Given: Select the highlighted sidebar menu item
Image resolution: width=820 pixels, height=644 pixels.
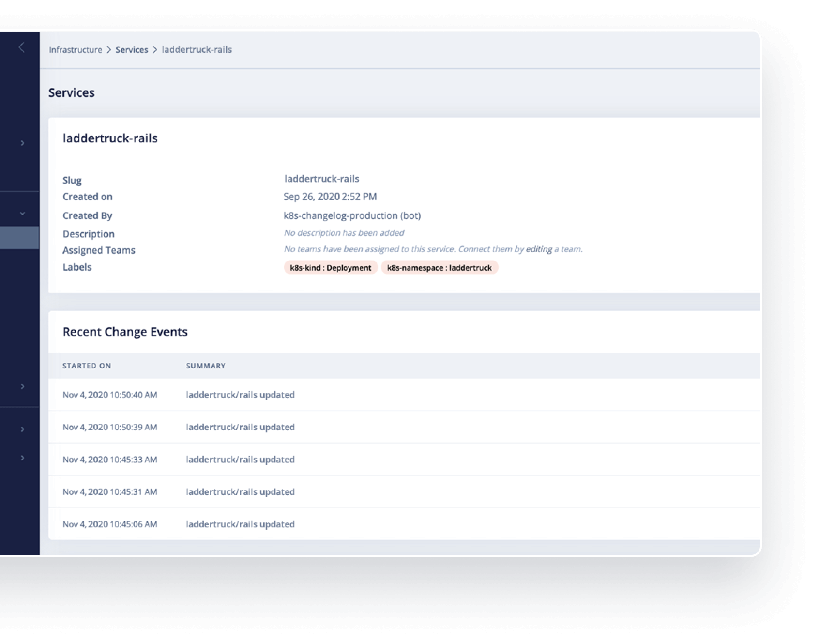Looking at the screenshot, I should pos(19,238).
